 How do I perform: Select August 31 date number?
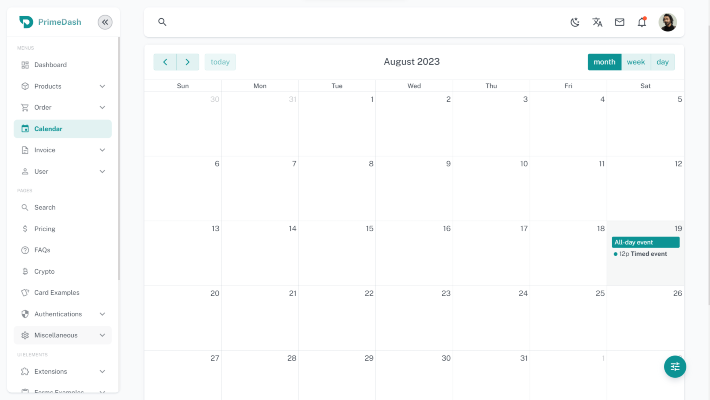tap(523, 358)
